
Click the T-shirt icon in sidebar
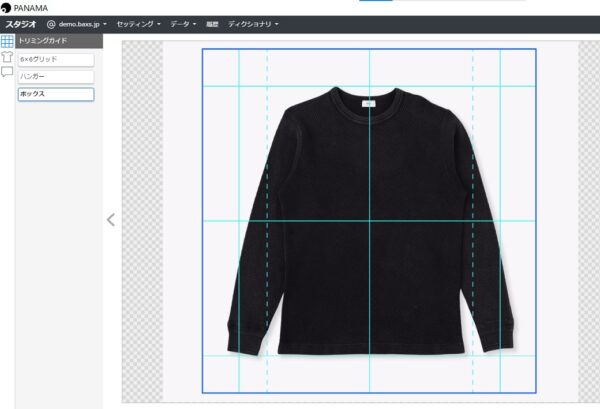[7, 58]
